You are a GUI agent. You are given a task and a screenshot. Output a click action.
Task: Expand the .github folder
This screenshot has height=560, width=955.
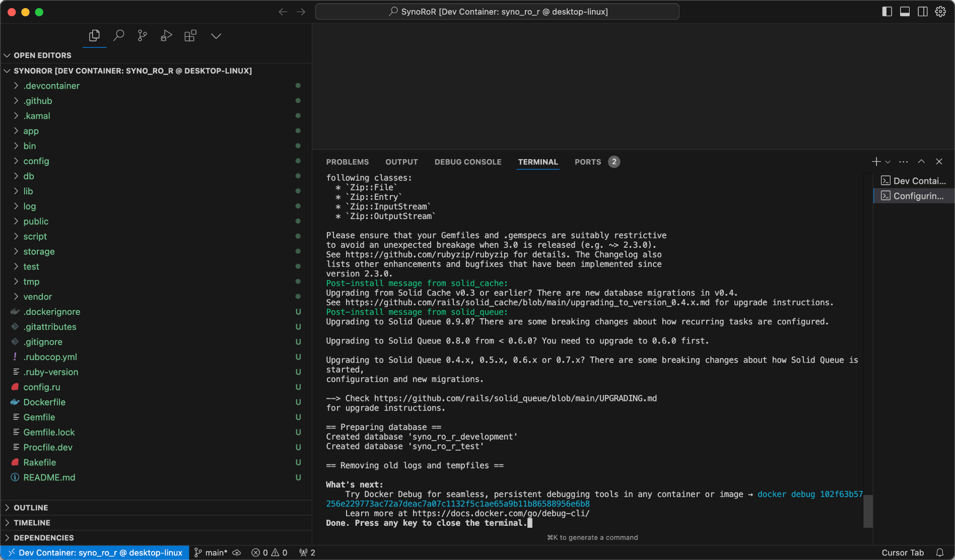tap(156, 101)
